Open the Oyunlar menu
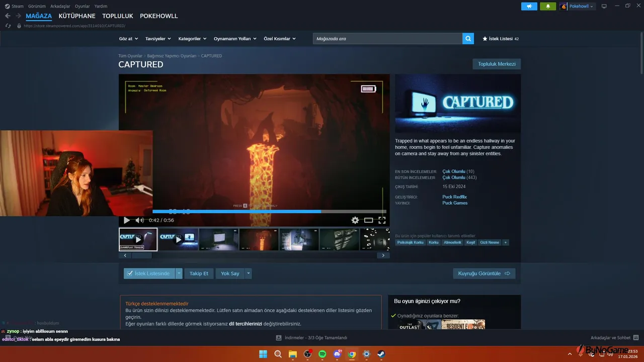 point(83,6)
